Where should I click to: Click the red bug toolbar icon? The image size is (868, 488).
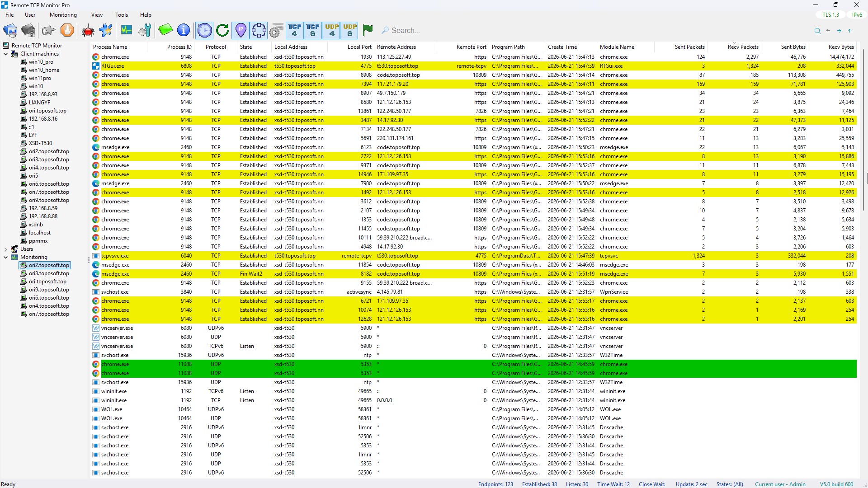[88, 30]
